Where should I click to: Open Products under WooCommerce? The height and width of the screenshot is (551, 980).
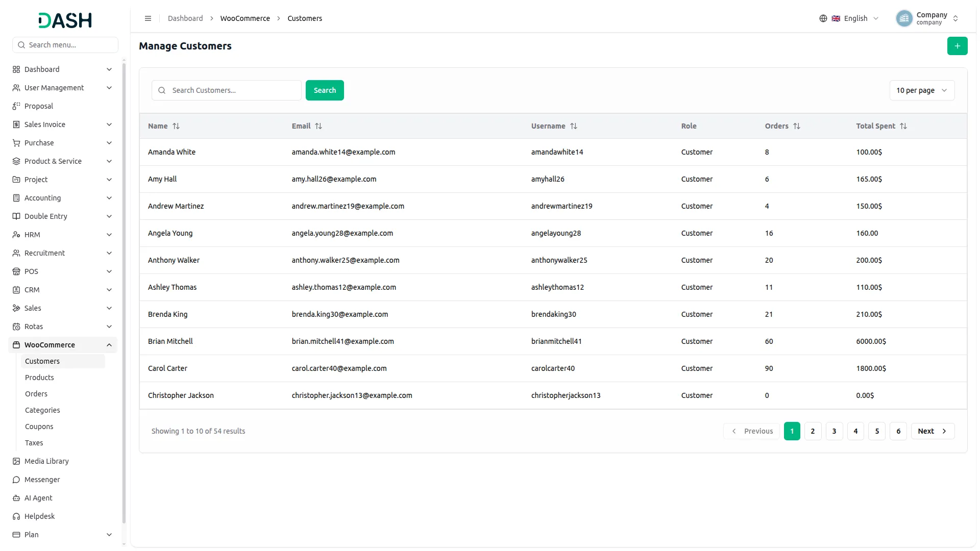(x=39, y=378)
